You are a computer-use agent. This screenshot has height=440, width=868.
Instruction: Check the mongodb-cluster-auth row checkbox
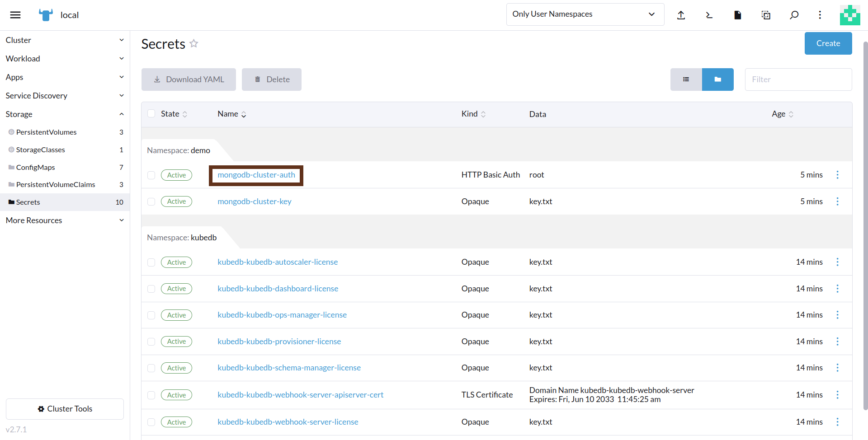click(151, 175)
